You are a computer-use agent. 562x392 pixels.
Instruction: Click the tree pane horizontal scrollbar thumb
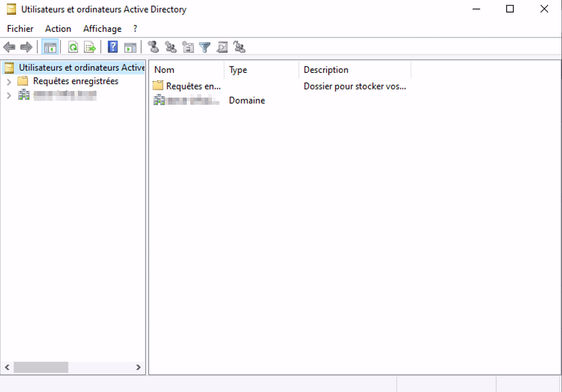[x=41, y=367]
